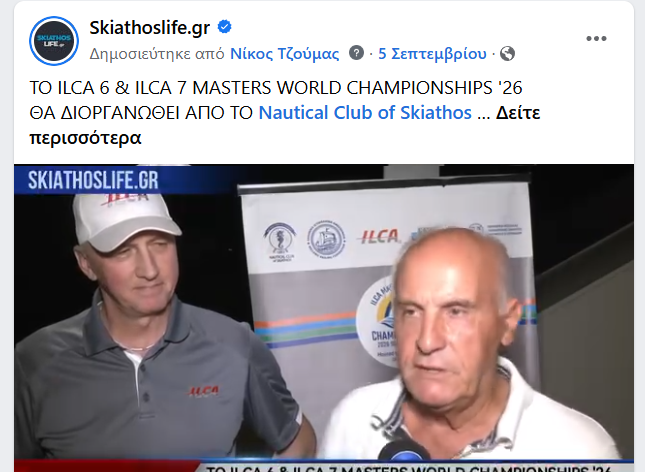
Task: Open the three-dot post options menu
Action: [x=596, y=38]
